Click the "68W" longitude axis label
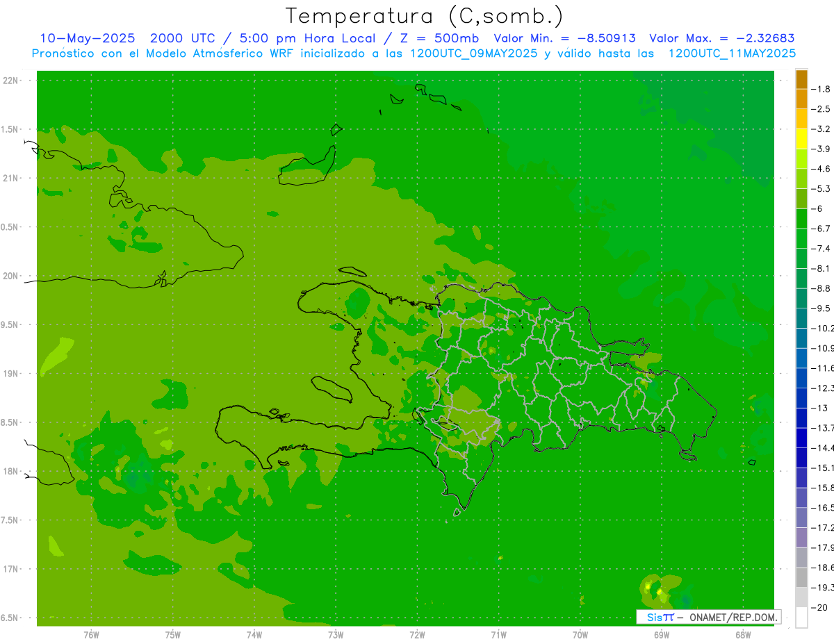 (743, 635)
